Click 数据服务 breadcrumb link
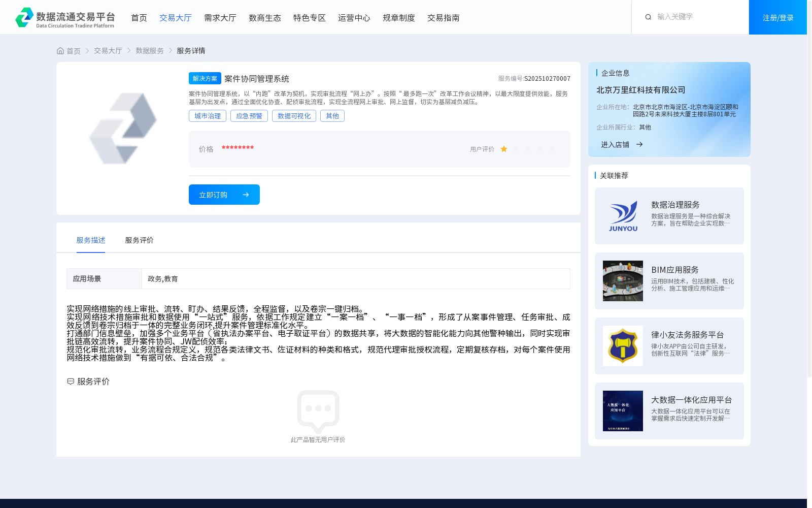The height and width of the screenshot is (508, 812). [x=150, y=51]
